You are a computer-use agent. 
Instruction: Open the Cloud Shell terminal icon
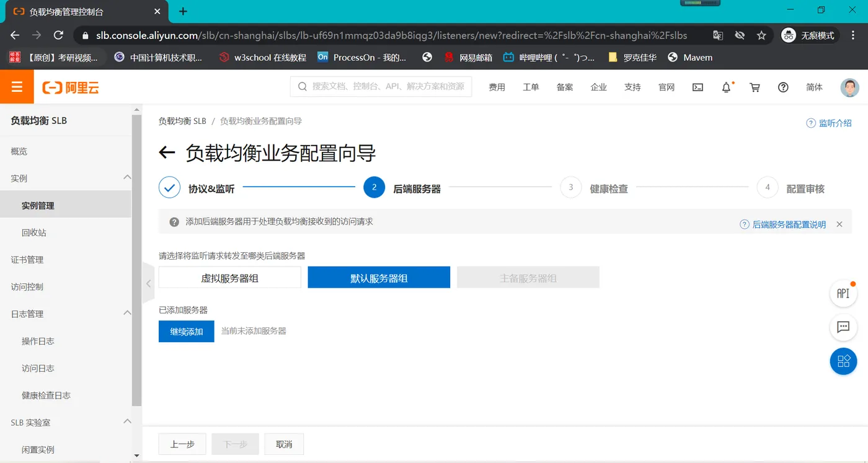pos(697,87)
